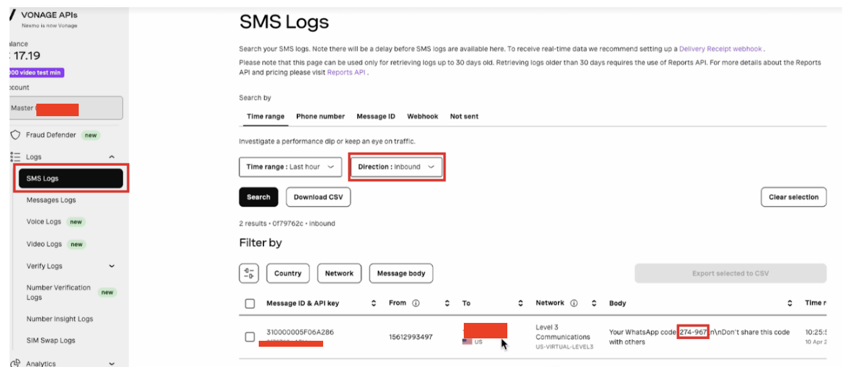Image resolution: width=868 pixels, height=367 pixels.
Task: Follow the purple Reports API link
Action: [346, 73]
